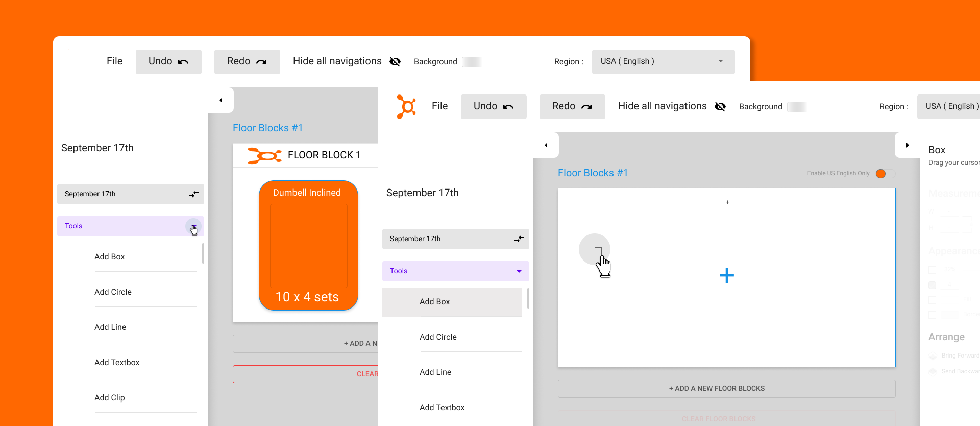This screenshot has width=980, height=426.
Task: Collapse the left sidebar arrow in back window
Action: pos(221,100)
